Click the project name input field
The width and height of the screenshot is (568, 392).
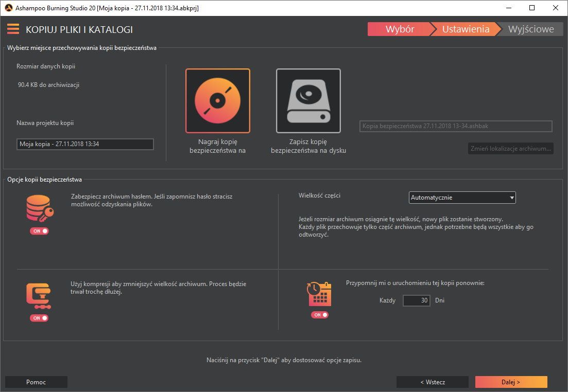(x=85, y=144)
